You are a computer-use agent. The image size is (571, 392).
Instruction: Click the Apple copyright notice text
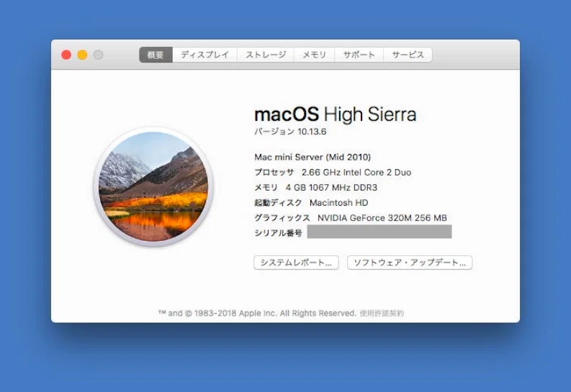click(257, 313)
